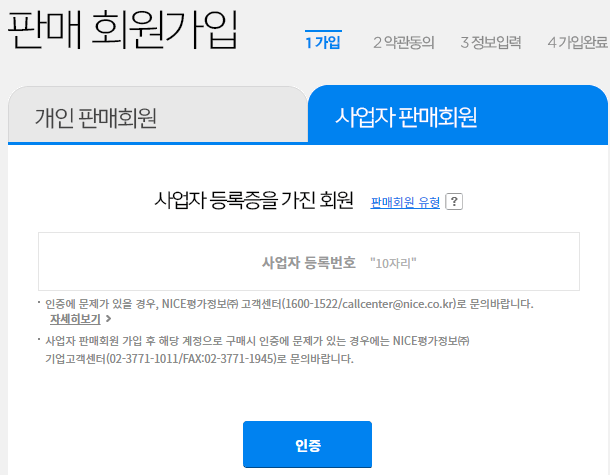610x475 pixels.
Task: Select step 1 가입
Action: [323, 42]
